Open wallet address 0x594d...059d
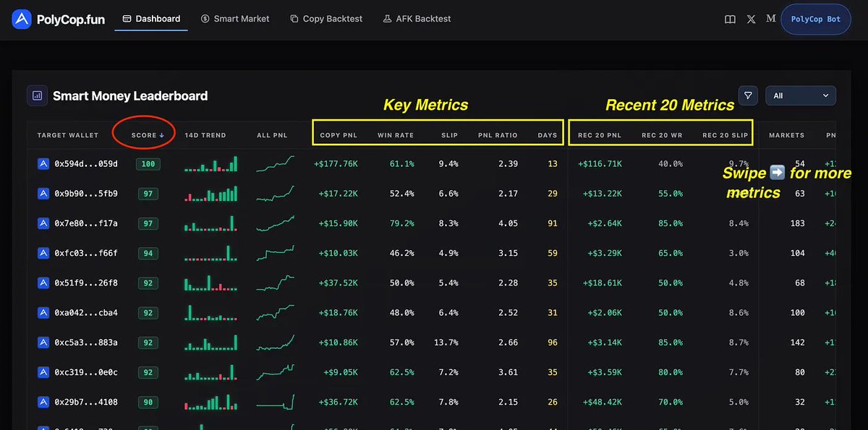This screenshot has width=868, height=430. [86, 164]
